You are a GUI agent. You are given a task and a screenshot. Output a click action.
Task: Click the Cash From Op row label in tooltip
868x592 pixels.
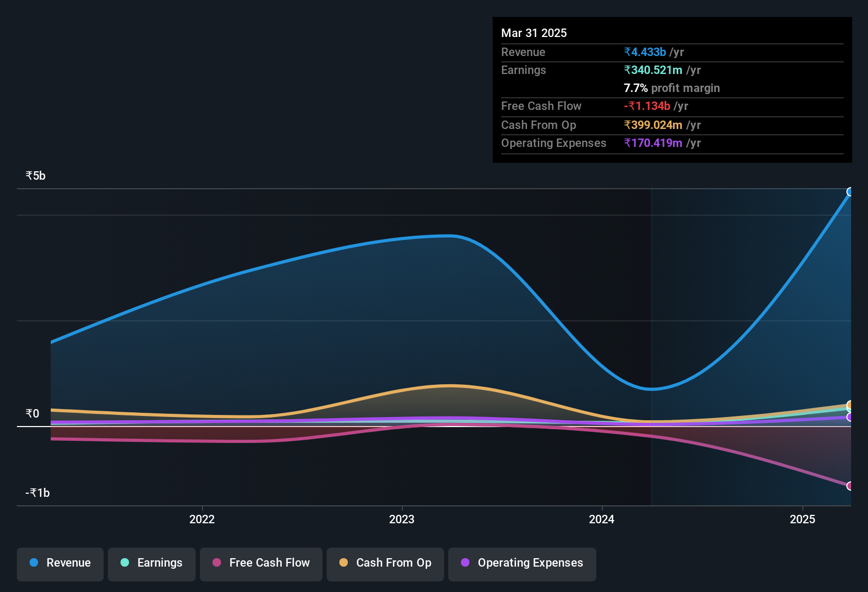tap(539, 125)
